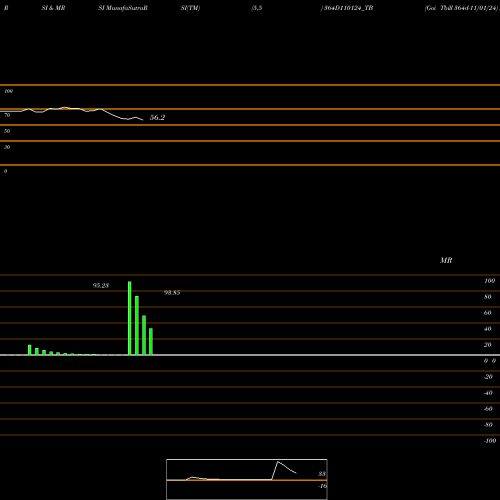Click the 95.23 value label
Viewport: 500px width, 500px height.
pos(101,286)
